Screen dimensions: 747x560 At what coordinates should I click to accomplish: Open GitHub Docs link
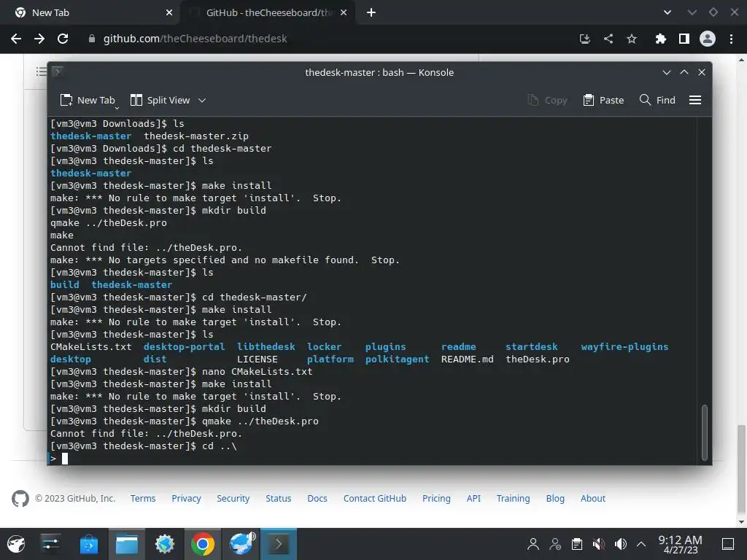pyautogui.click(x=317, y=498)
